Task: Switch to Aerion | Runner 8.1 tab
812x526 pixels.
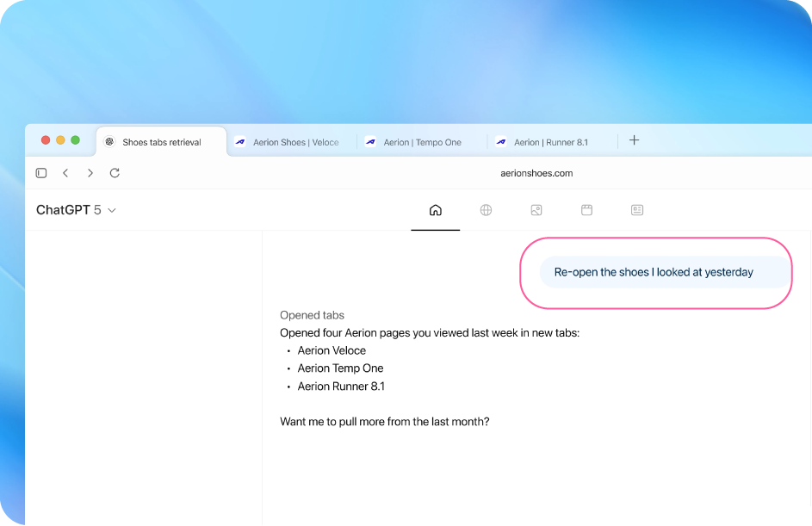Action: [553, 142]
